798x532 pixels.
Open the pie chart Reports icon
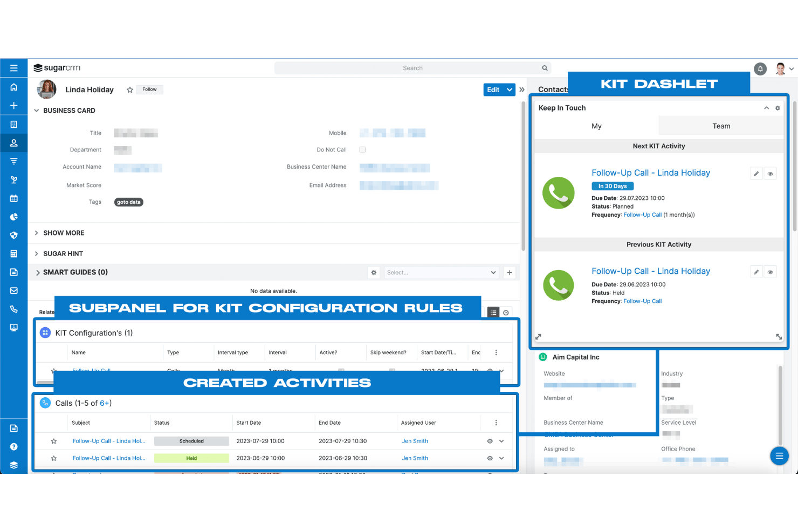coord(14,217)
